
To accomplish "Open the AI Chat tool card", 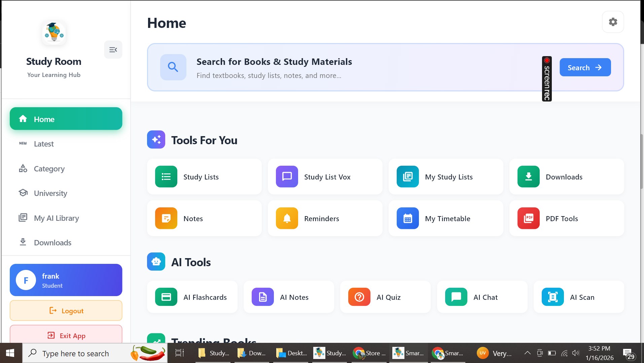I will pos(482,297).
